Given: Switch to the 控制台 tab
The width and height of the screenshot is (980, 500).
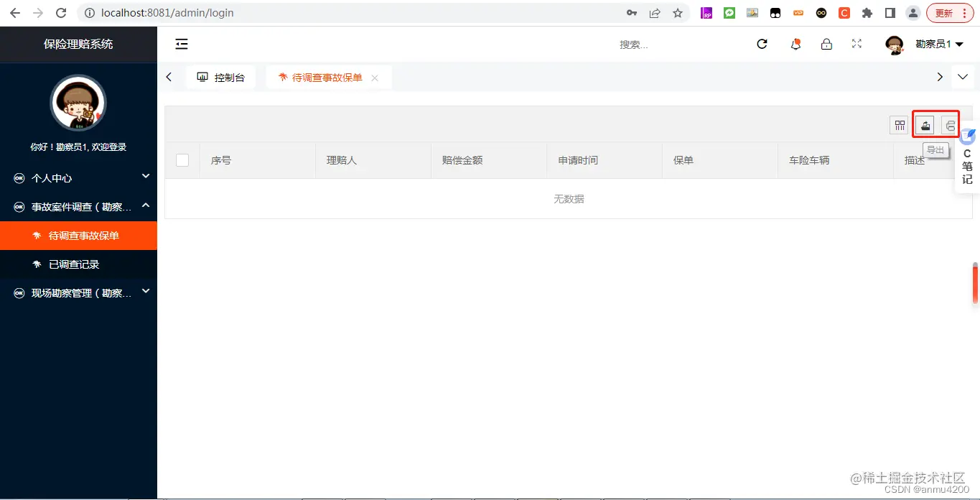Looking at the screenshot, I should tap(221, 77).
